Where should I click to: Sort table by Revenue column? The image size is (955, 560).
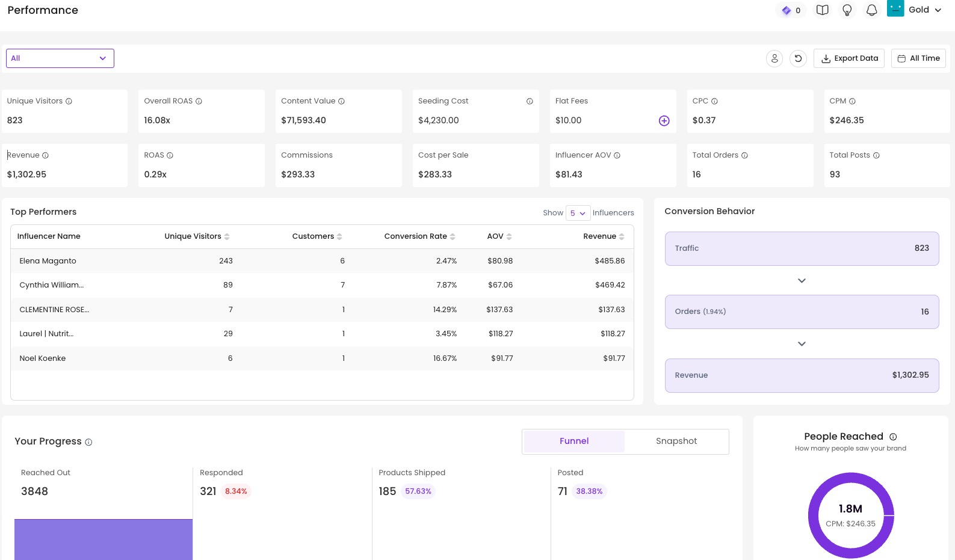click(x=622, y=236)
